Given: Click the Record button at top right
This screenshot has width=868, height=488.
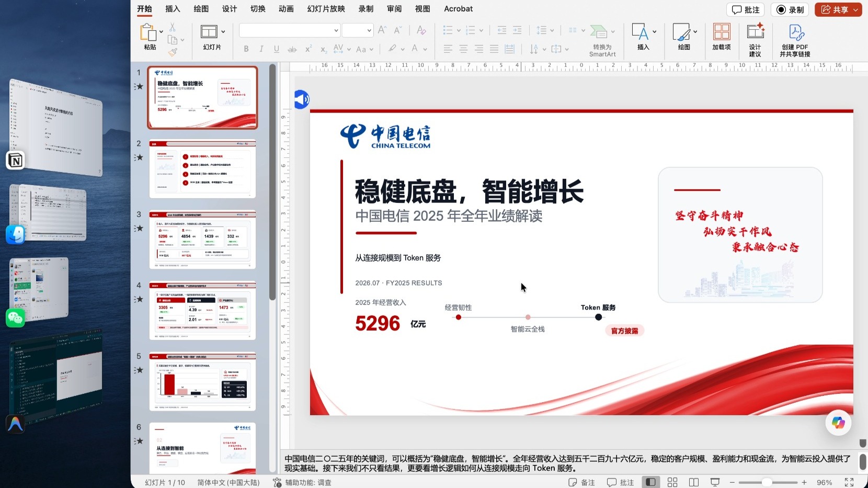Looking at the screenshot, I should pyautogui.click(x=790, y=10).
